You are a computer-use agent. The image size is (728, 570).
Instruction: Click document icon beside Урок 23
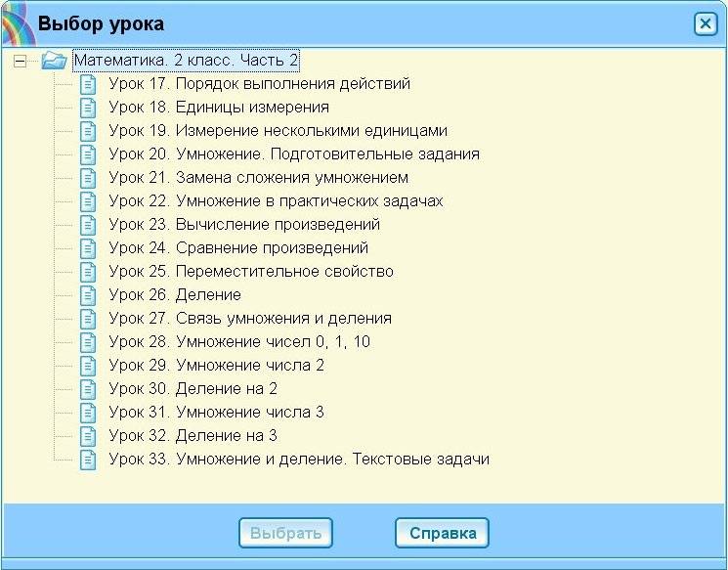pyautogui.click(x=88, y=225)
